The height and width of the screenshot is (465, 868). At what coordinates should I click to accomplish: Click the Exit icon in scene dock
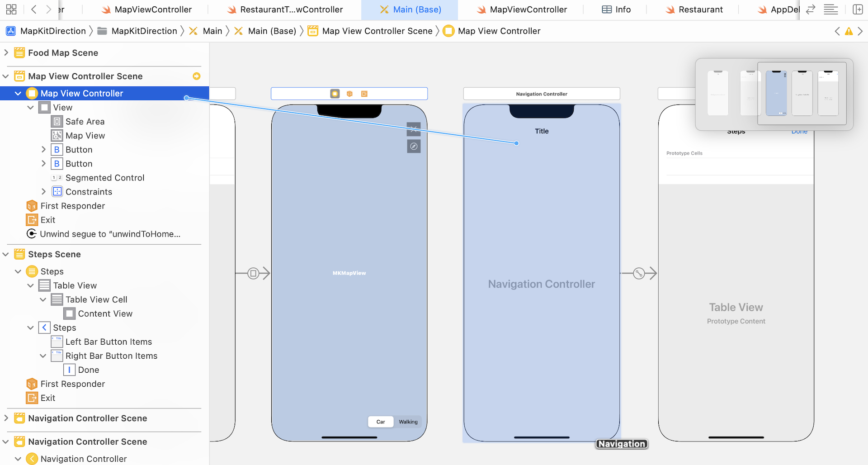pyautogui.click(x=364, y=94)
